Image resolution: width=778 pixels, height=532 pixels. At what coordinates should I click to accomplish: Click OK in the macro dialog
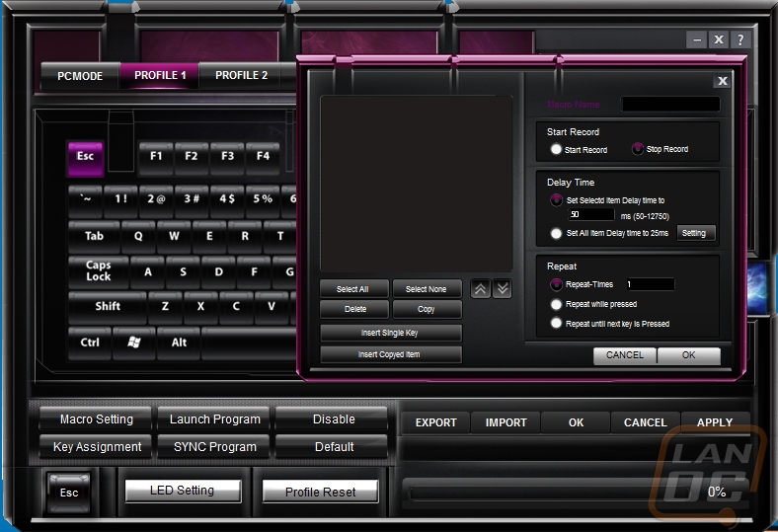point(689,355)
